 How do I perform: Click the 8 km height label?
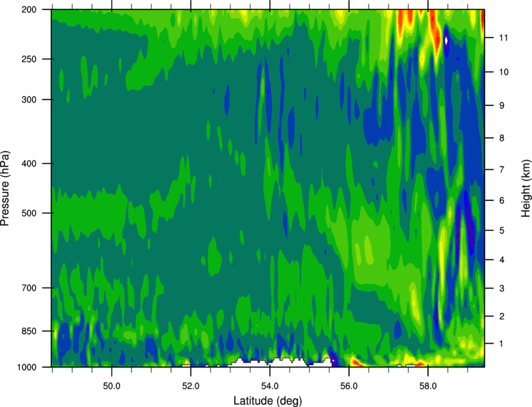pos(502,138)
